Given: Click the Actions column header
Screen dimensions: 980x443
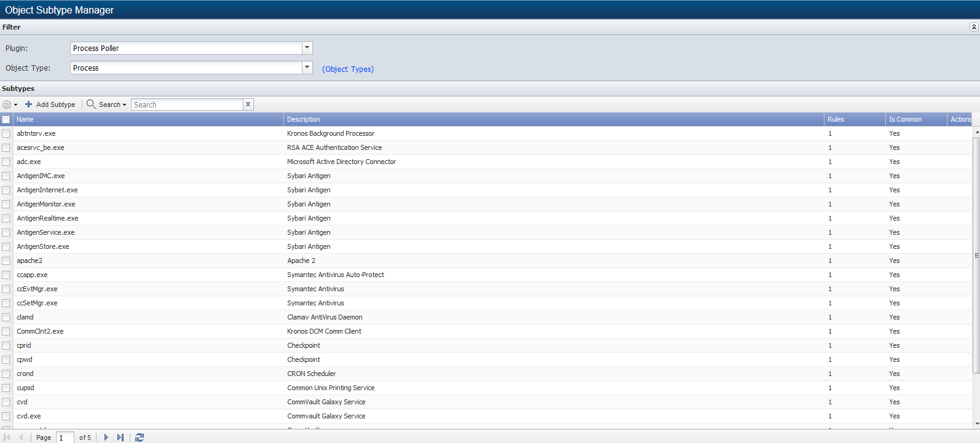Looking at the screenshot, I should tap(960, 119).
